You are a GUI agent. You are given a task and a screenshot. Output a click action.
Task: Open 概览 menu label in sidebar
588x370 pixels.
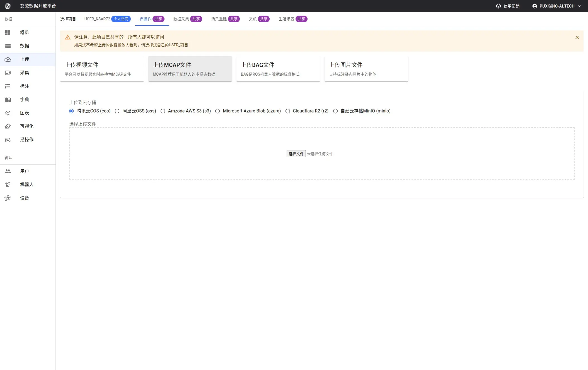coord(25,32)
